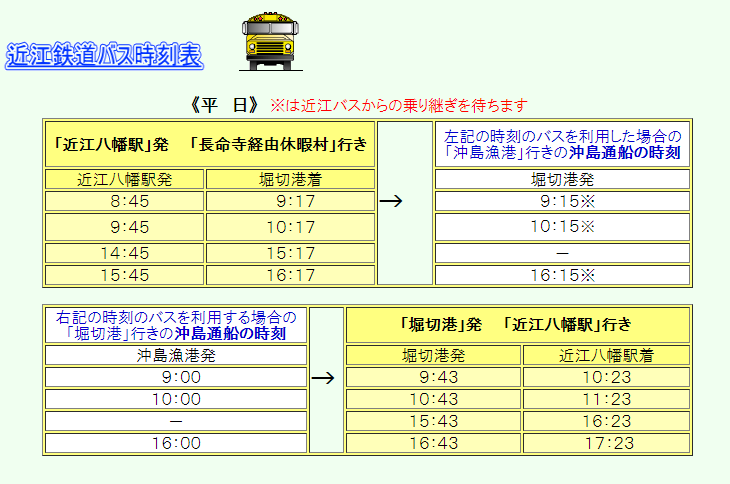
Task: Select the 9:45 departure cell
Action: point(124,227)
